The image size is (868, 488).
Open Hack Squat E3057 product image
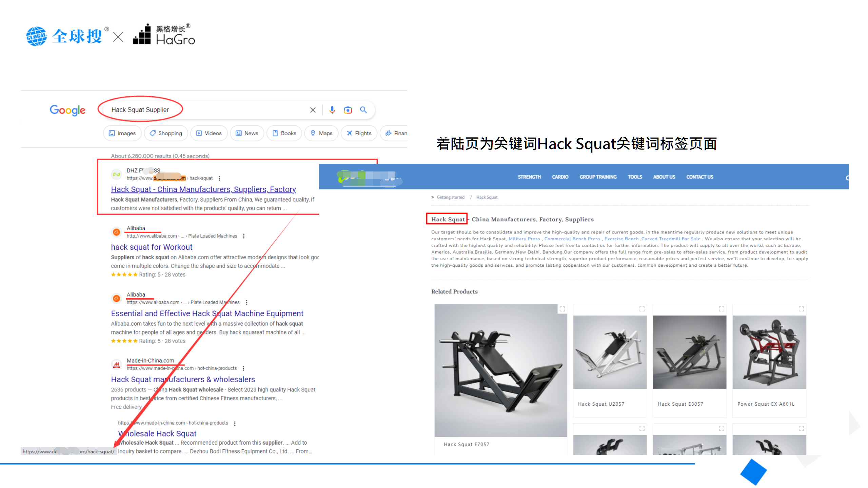point(690,352)
